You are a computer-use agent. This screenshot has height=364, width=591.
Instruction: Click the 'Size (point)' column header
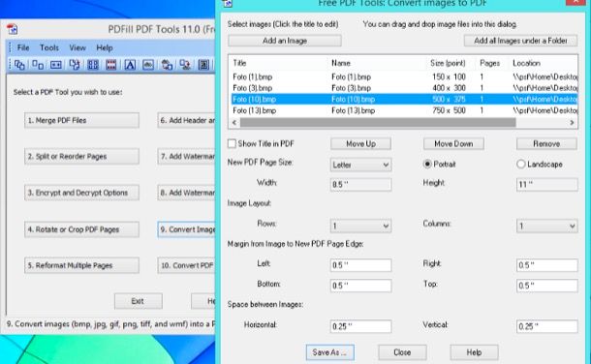(x=448, y=63)
